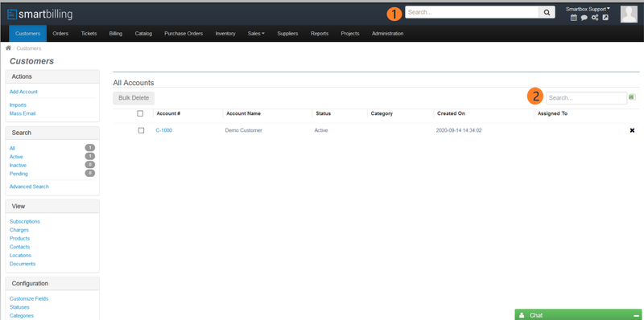Screen dimensions: 644x320
Task: Sort by Account Name column header
Action: [x=244, y=113]
